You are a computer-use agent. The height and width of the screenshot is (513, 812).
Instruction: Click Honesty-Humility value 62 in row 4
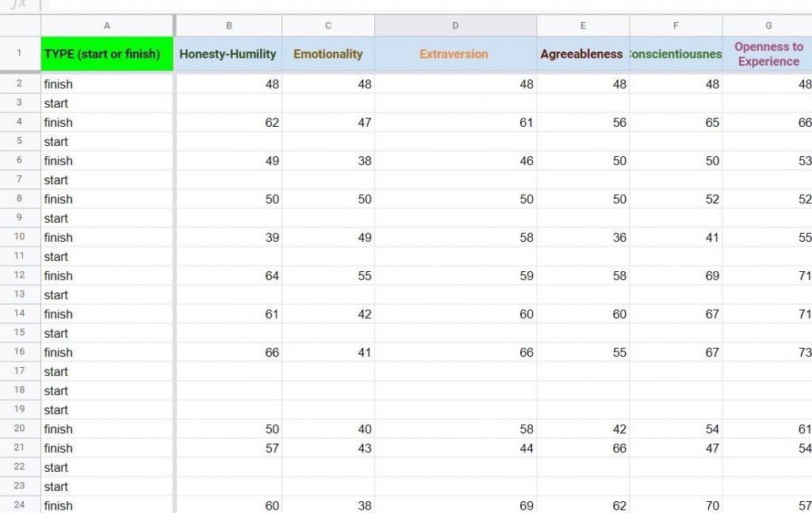(x=229, y=122)
